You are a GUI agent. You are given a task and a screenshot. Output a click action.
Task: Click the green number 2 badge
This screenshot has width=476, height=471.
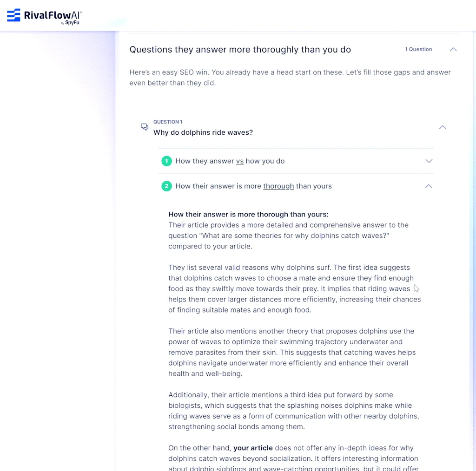[166, 186]
